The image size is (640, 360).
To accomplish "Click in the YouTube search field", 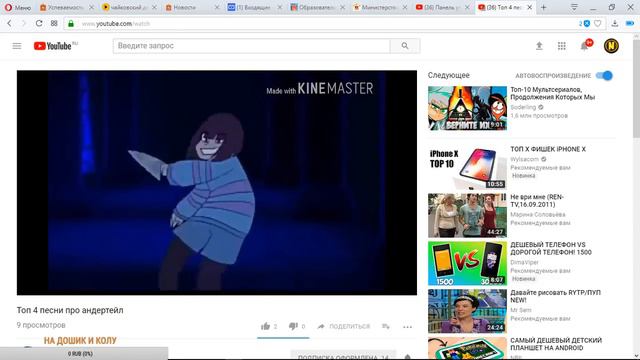I will (x=251, y=46).
